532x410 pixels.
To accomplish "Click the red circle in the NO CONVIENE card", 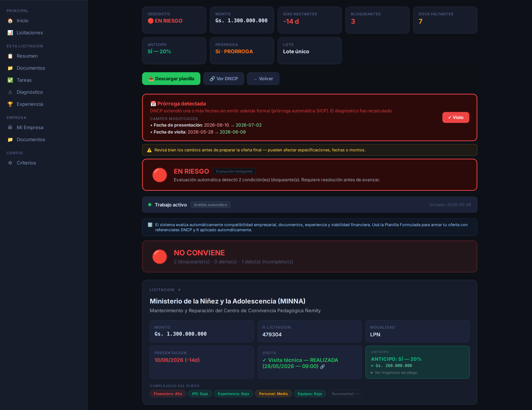I will 160,257.
